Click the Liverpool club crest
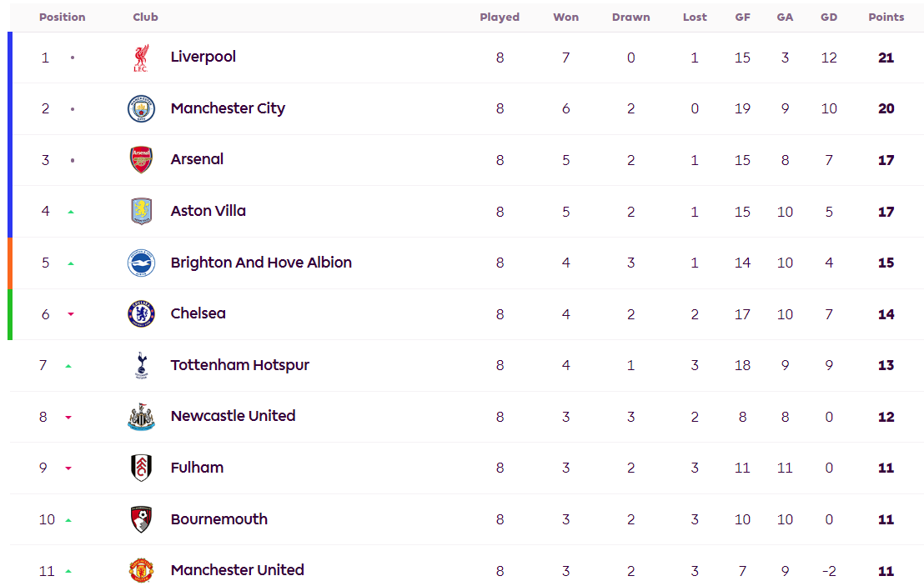This screenshot has height=586, width=924. (141, 58)
